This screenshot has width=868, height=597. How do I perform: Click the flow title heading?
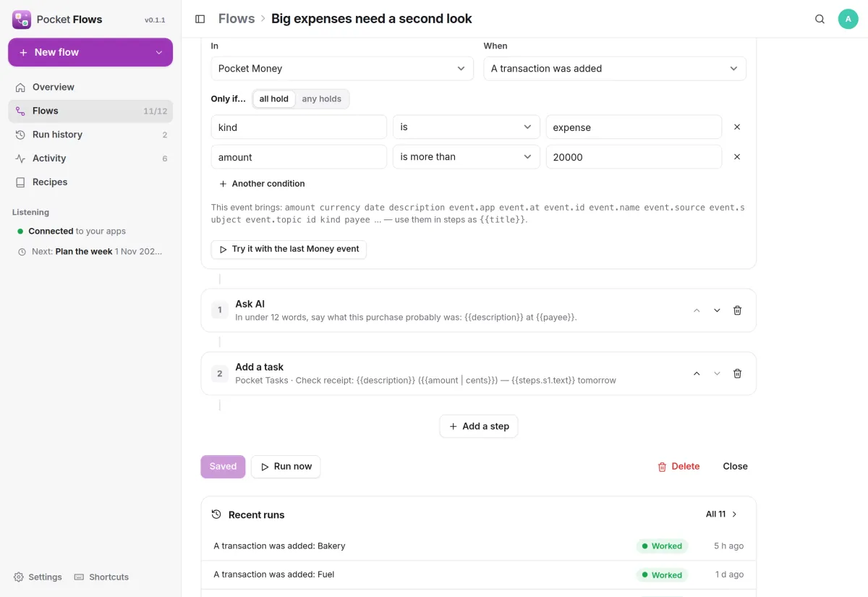(372, 19)
